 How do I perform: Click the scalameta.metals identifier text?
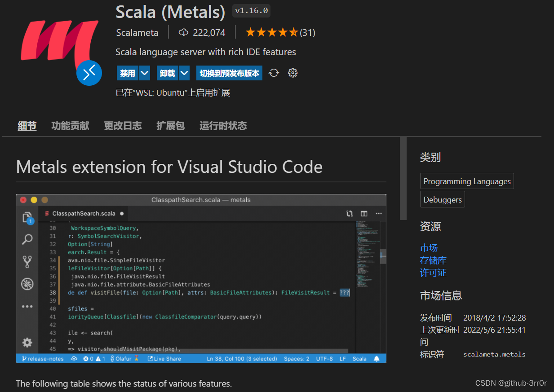[494, 354]
